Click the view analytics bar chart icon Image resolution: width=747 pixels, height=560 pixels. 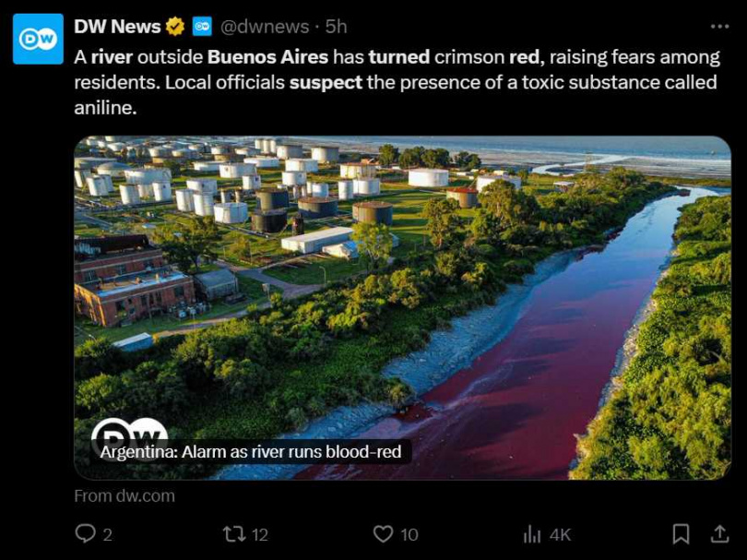pos(532,533)
